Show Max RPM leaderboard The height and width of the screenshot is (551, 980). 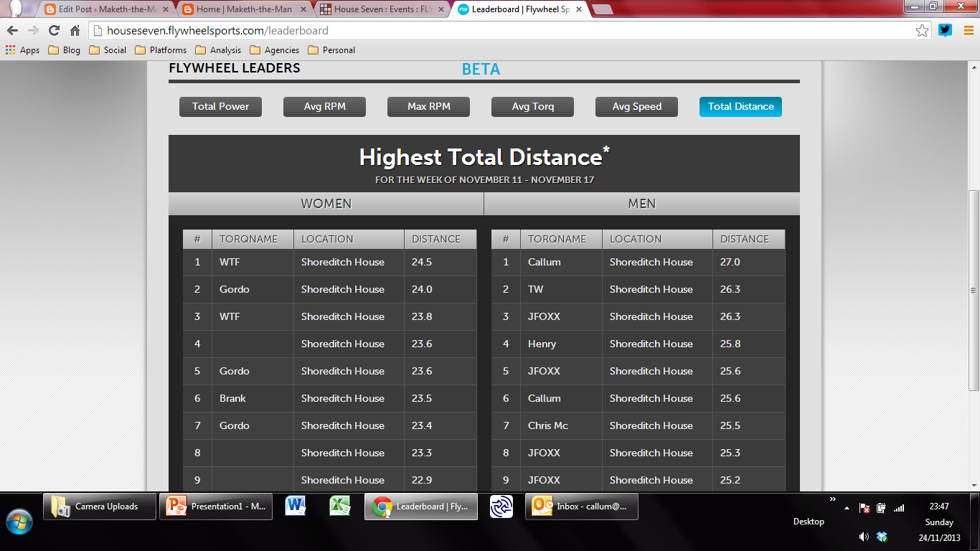(x=428, y=106)
